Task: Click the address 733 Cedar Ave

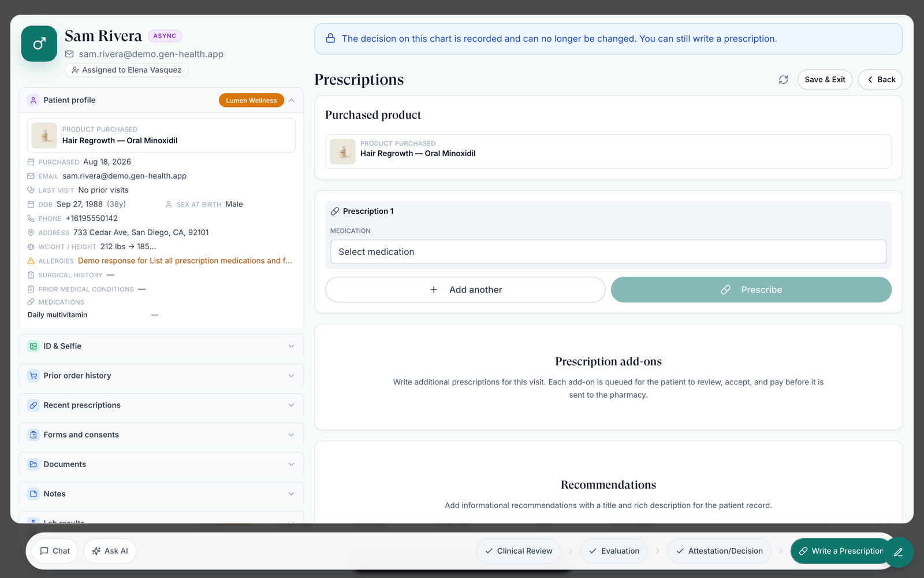Action: (x=141, y=232)
